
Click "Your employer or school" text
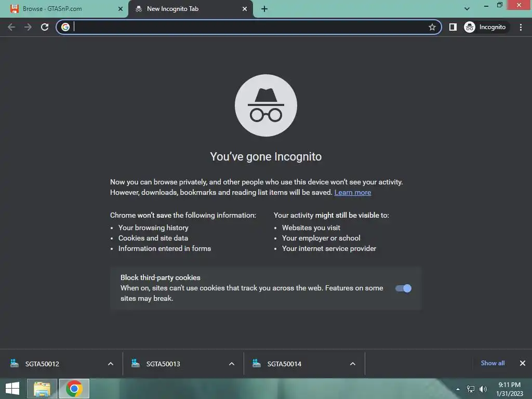point(321,238)
